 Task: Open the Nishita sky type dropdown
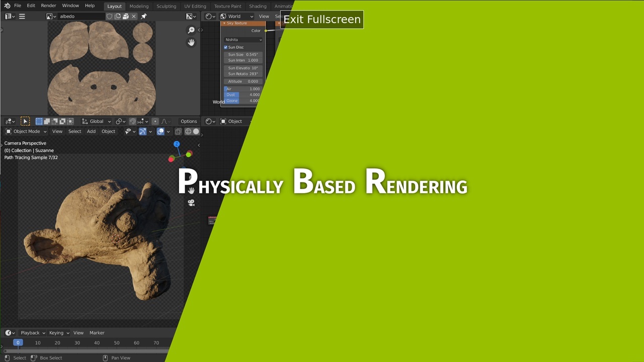click(x=243, y=39)
